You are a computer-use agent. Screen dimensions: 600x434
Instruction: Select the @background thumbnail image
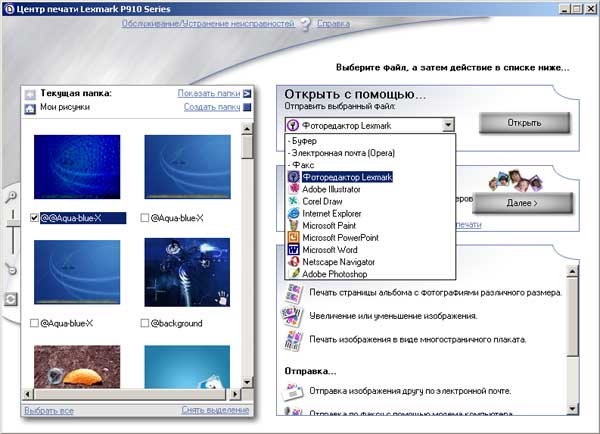187,272
